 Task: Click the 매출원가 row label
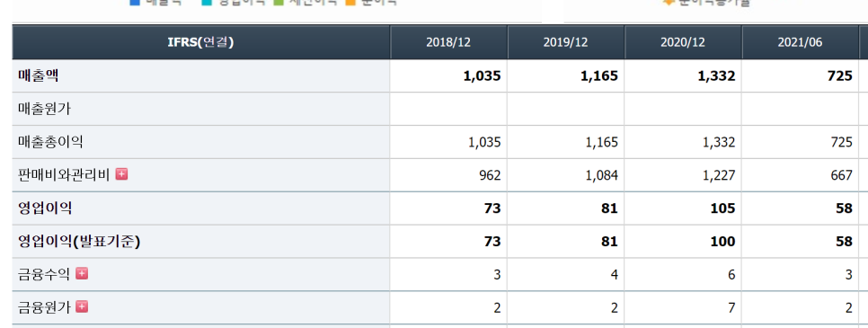pos(44,109)
